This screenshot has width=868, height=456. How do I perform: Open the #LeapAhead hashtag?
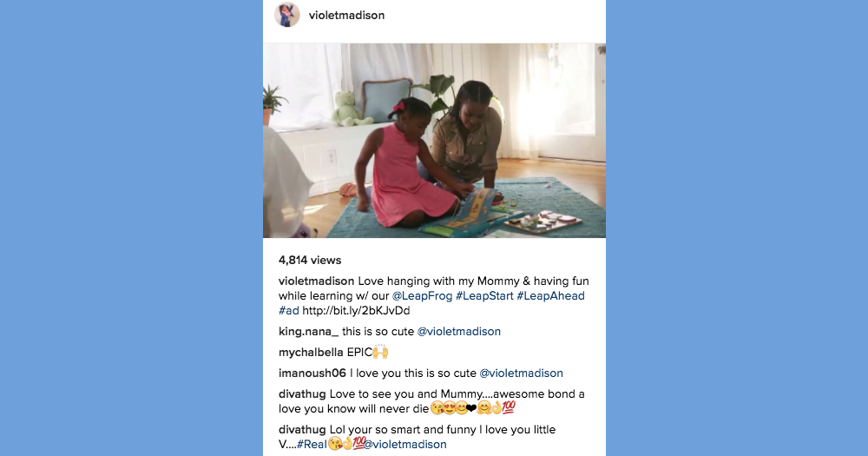[551, 296]
